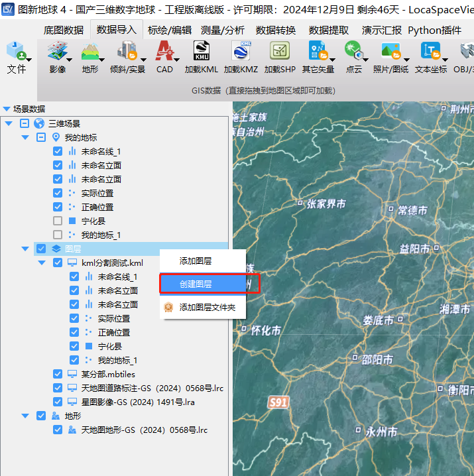Toggle checkbox of kml分割测试.kml layer
The height and width of the screenshot is (476, 474).
click(x=58, y=263)
